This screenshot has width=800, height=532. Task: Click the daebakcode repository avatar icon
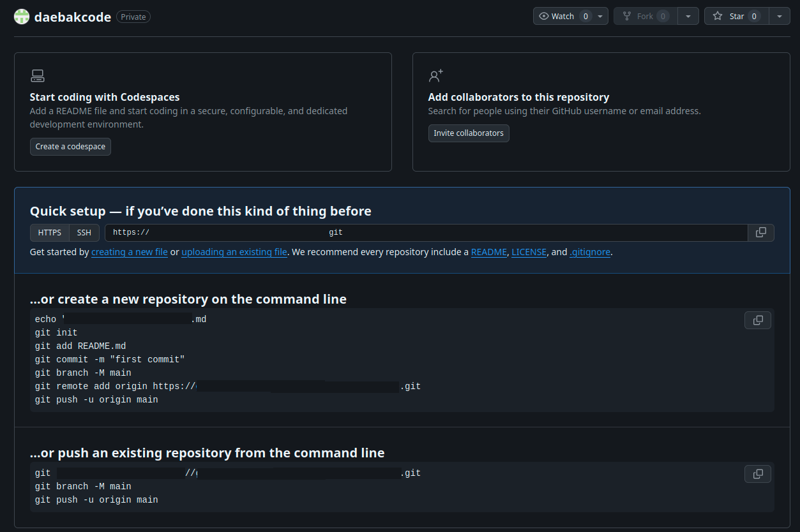pyautogui.click(x=22, y=17)
